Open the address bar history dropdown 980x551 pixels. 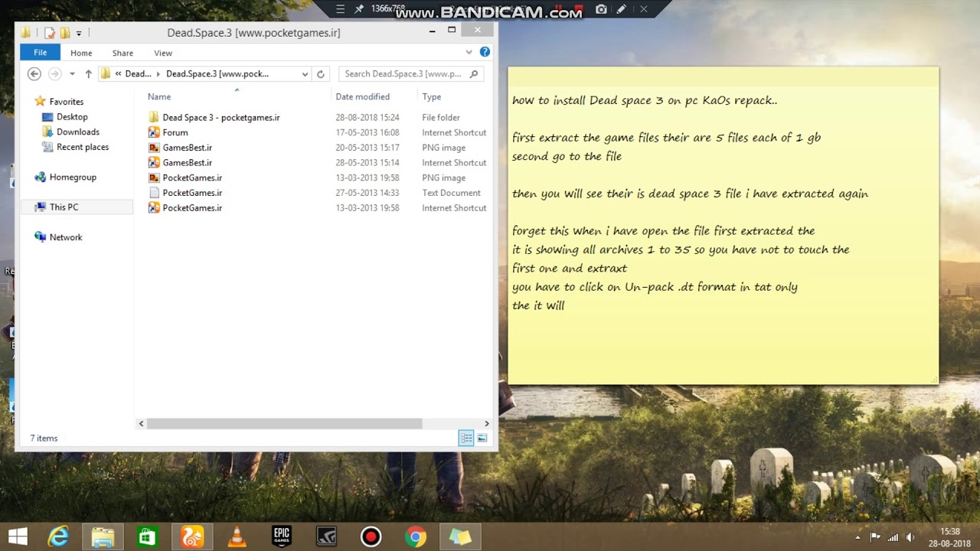click(x=305, y=73)
